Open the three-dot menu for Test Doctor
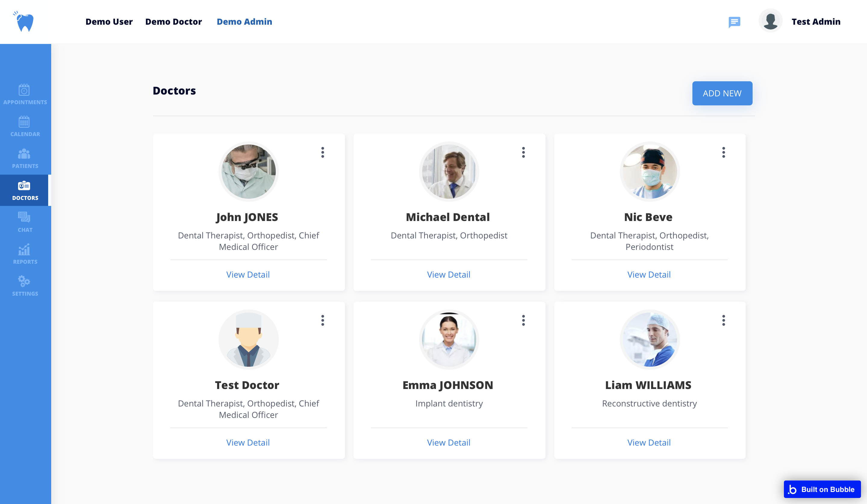The height and width of the screenshot is (504, 867). [322, 320]
